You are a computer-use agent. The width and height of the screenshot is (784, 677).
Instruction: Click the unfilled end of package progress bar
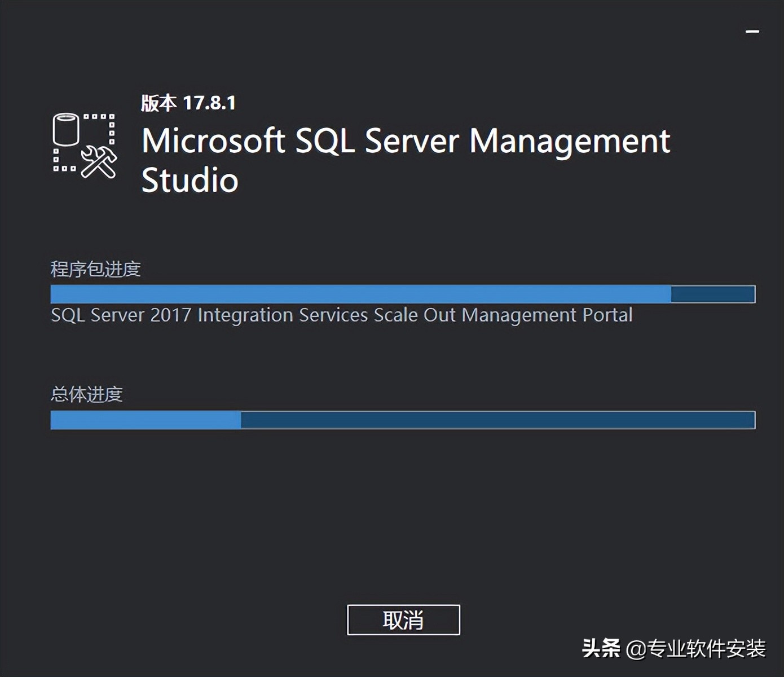coord(713,294)
